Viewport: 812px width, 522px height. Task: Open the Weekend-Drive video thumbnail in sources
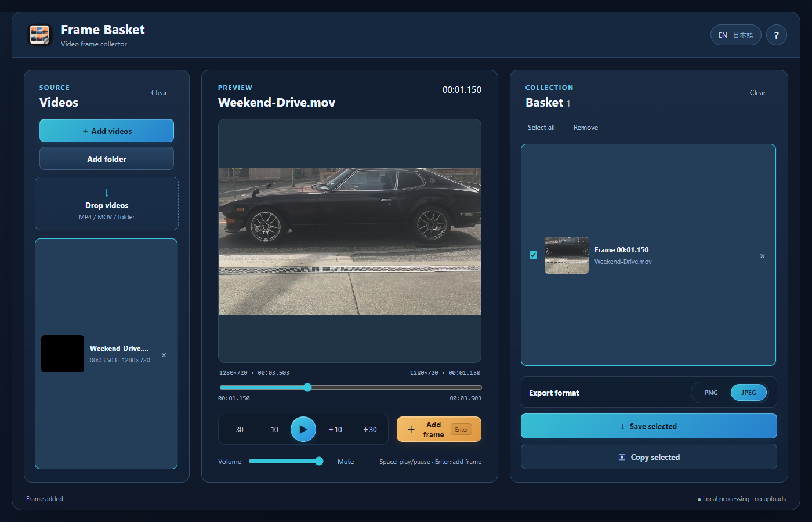[63, 354]
